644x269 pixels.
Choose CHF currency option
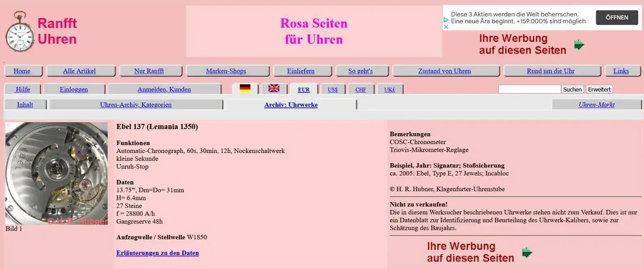click(x=360, y=89)
